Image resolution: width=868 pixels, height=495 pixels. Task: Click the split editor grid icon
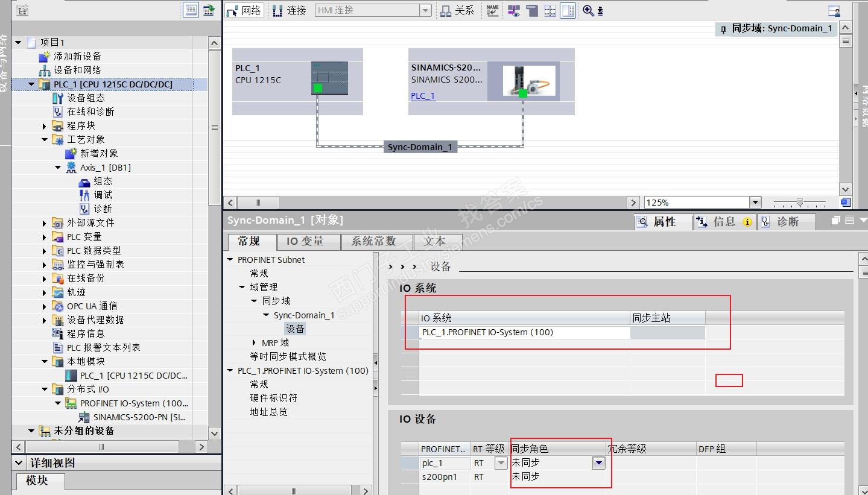(x=550, y=10)
